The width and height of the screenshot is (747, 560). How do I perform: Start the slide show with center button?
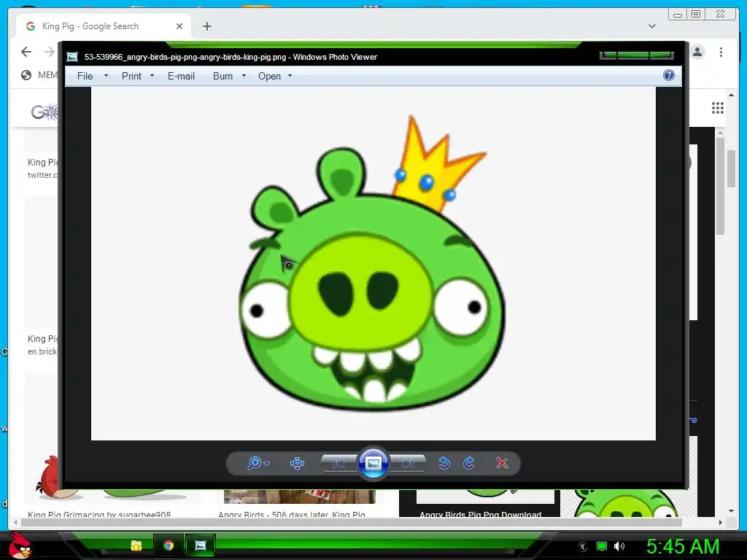click(x=373, y=463)
